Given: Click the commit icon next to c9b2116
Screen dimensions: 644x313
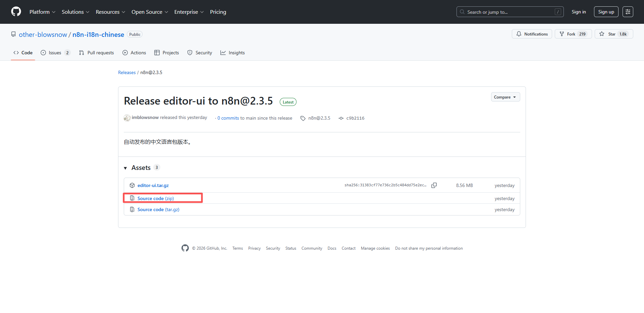Looking at the screenshot, I should tap(341, 118).
